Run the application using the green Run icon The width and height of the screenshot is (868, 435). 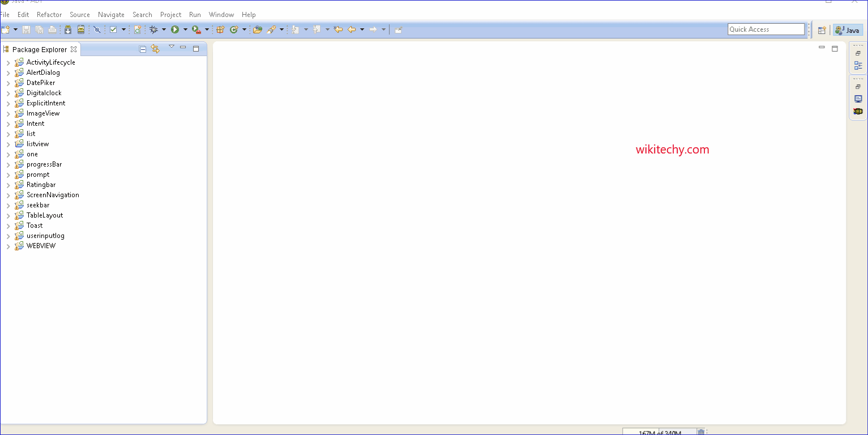tap(174, 29)
